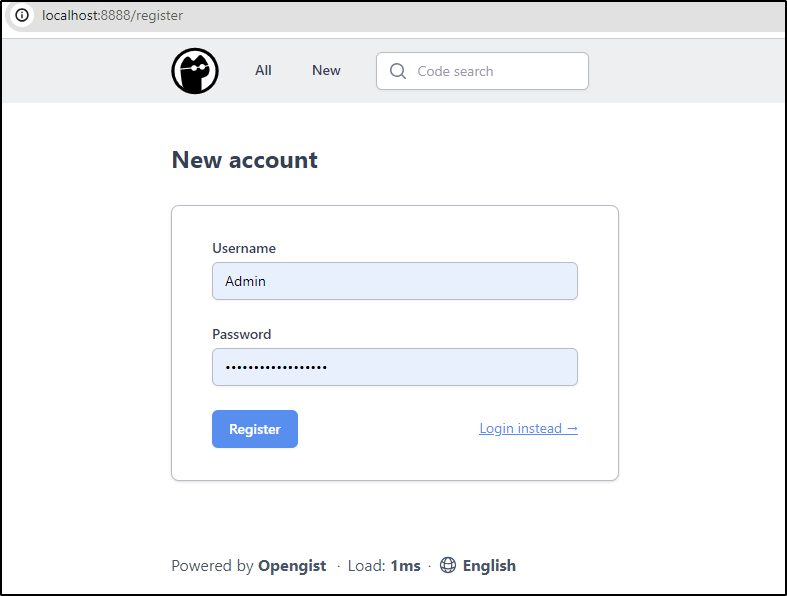Viewport: 787px width, 596px height.
Task: Click the Password label text
Action: click(241, 334)
